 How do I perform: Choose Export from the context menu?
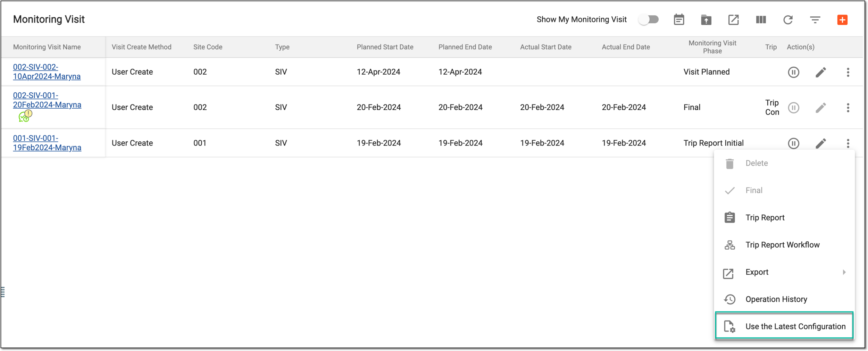[784, 272]
